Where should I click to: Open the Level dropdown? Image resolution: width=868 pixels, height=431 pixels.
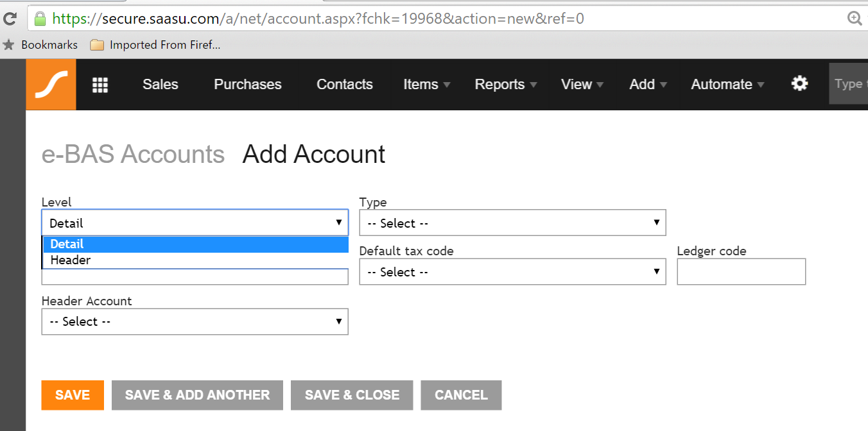(195, 223)
